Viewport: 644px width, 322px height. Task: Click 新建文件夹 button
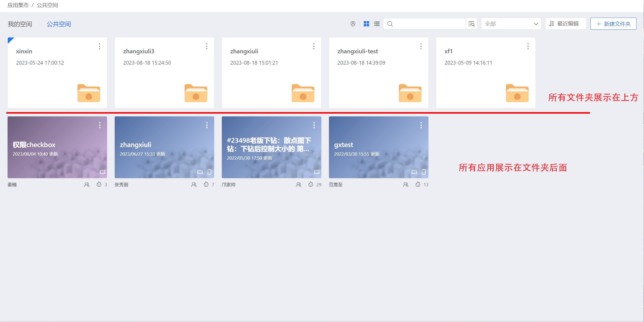613,24
